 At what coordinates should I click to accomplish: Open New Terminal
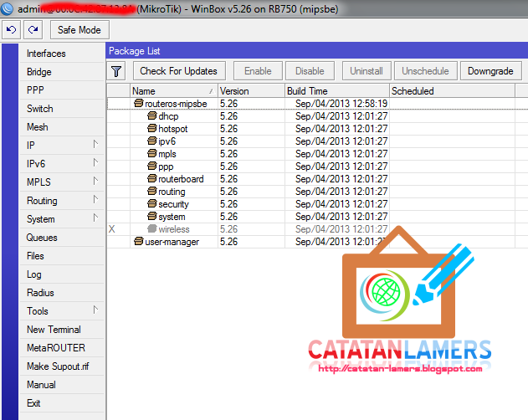[62, 330]
